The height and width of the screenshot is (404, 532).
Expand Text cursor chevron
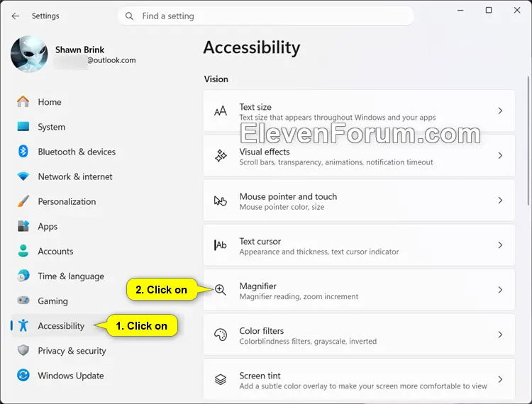click(x=500, y=245)
